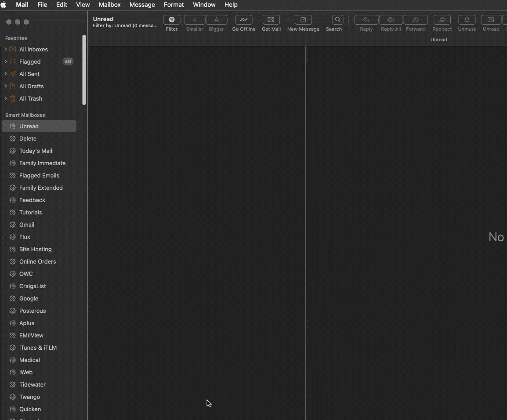Click the Redirect toolbar icon

coord(442,20)
